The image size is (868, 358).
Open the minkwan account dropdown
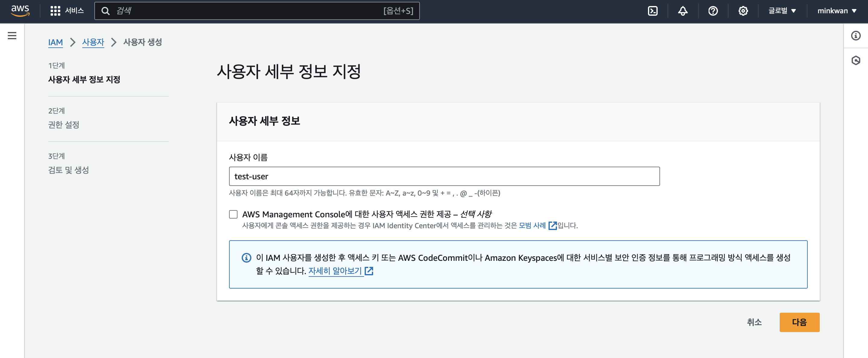tap(837, 11)
